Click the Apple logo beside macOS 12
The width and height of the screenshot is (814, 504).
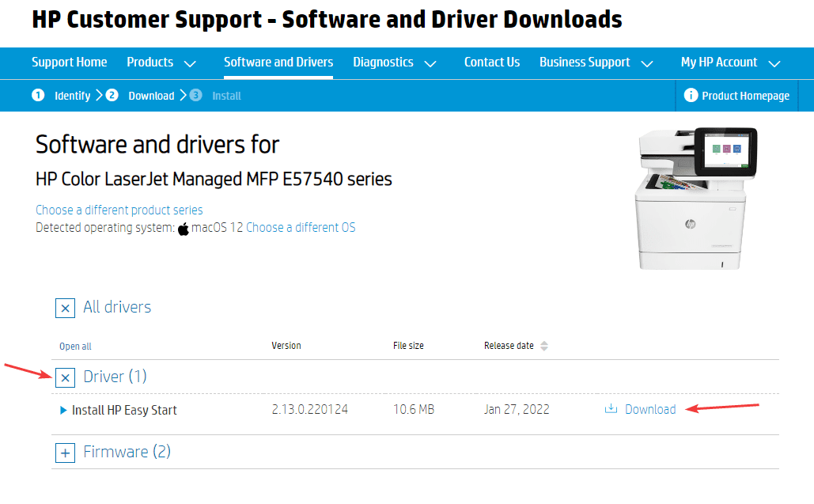click(x=184, y=229)
